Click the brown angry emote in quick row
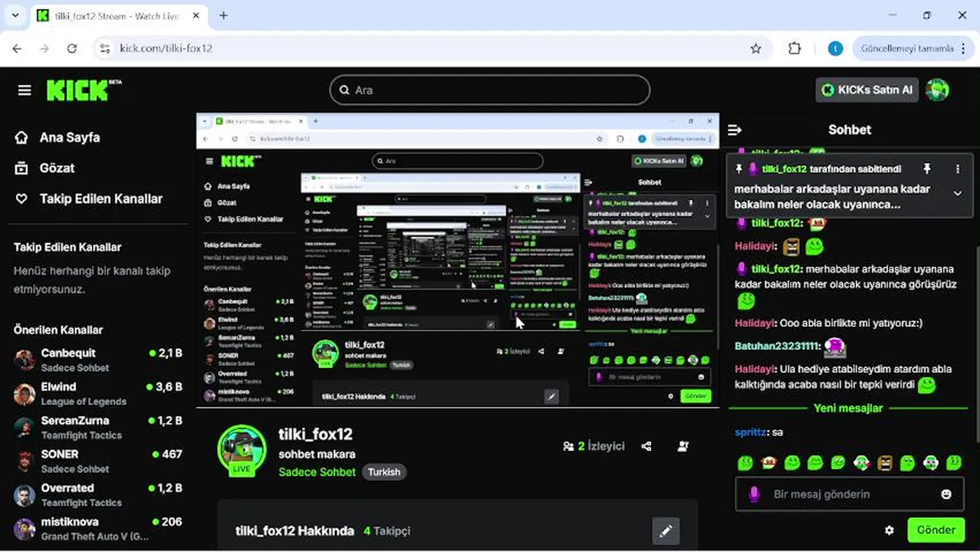This screenshot has height=552, width=980. pos(884,462)
